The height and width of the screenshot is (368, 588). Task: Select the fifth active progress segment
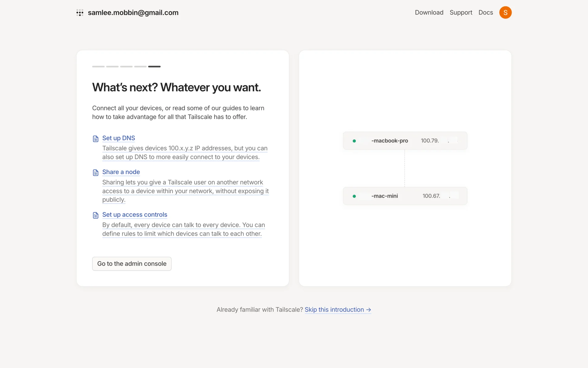154,67
